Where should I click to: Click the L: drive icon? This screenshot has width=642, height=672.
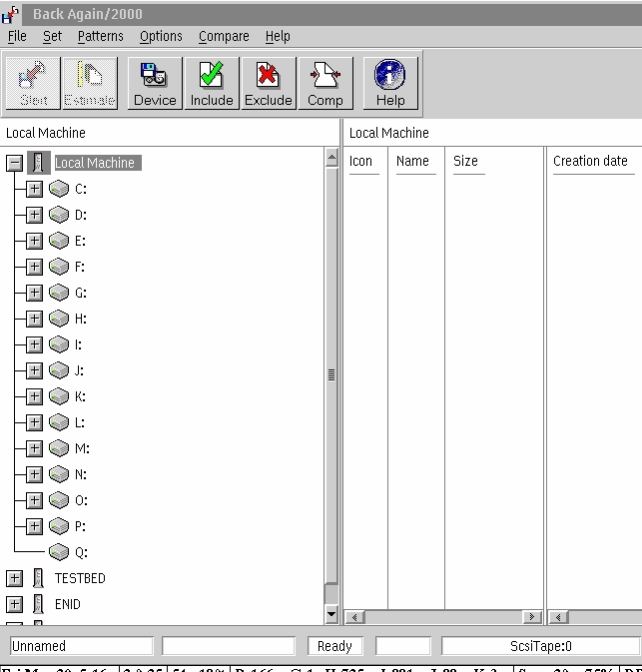coord(59,422)
